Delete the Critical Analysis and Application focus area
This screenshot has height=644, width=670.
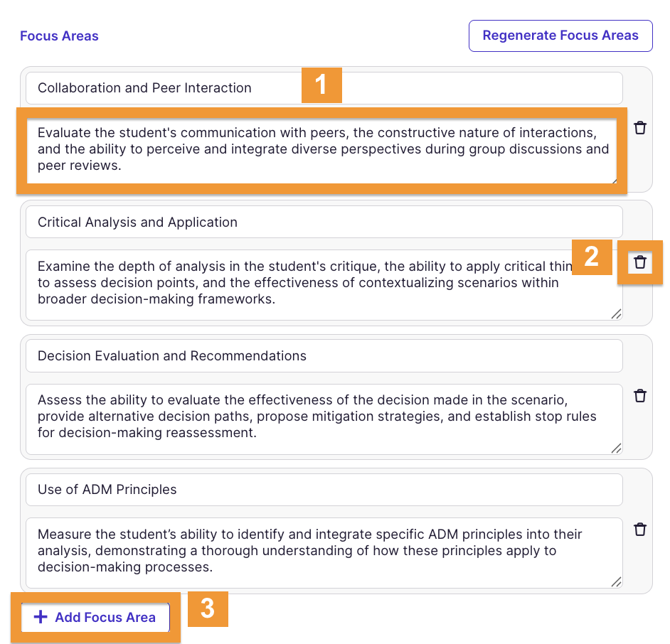(640, 262)
